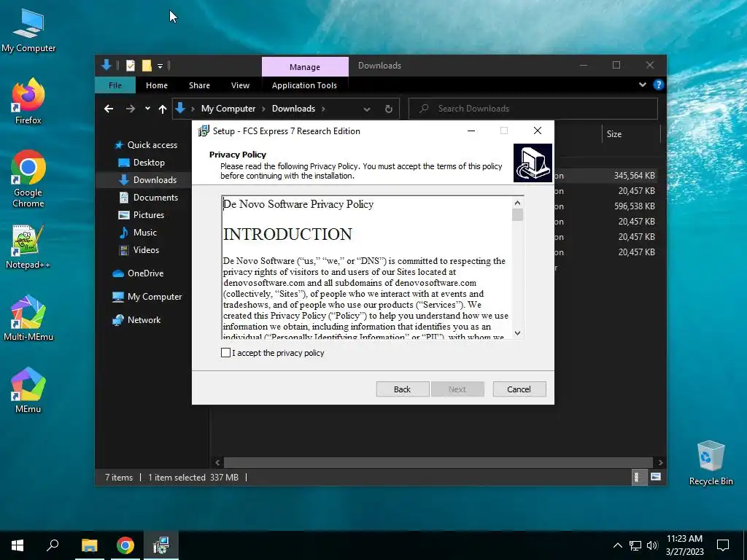Check the 'I accept the privacy policy' box

pyautogui.click(x=226, y=353)
